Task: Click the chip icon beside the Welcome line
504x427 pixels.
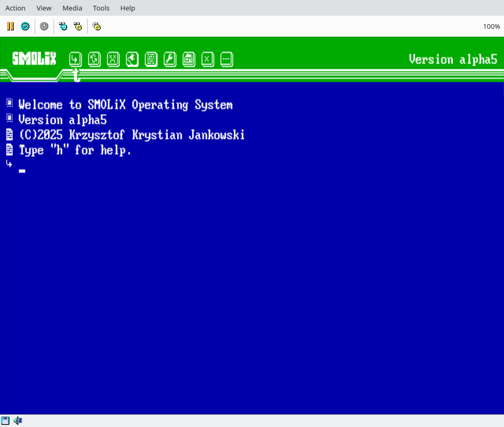Action: tap(9, 103)
